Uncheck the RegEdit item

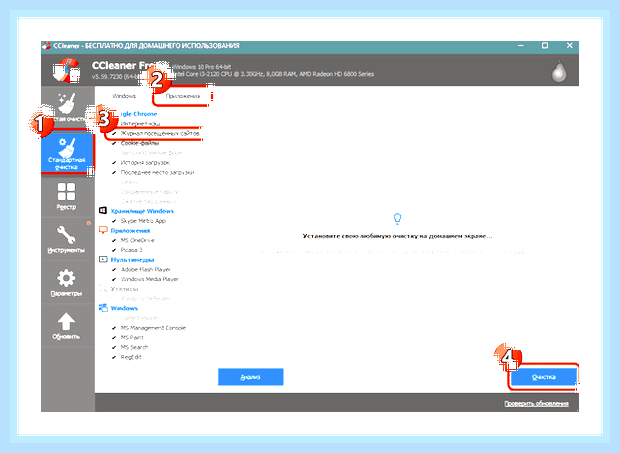114,357
